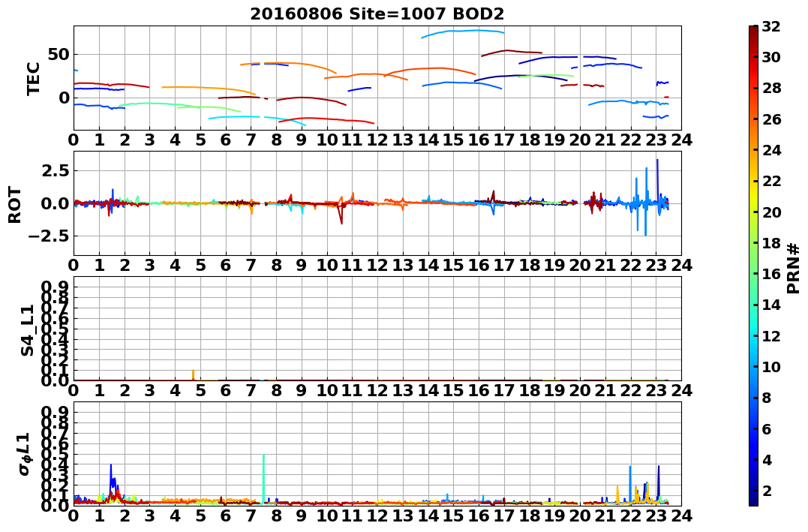This screenshot has width=808, height=532.
Task: Click the colorbar tick label 18
Action: (x=771, y=243)
